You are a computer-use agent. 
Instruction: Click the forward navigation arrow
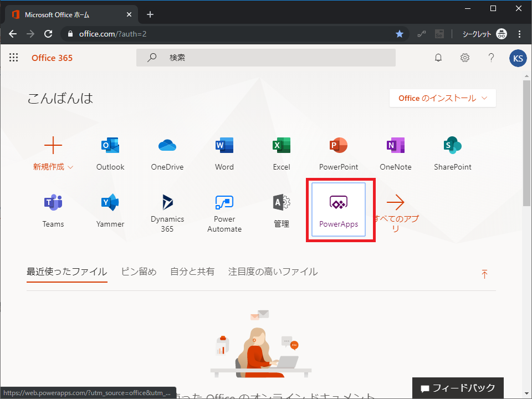pyautogui.click(x=30, y=34)
